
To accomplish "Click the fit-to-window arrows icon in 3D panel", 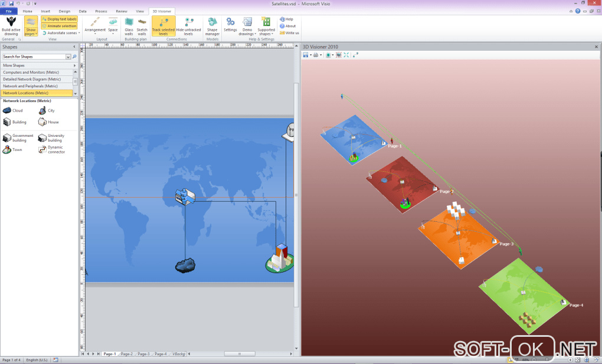I will (346, 55).
